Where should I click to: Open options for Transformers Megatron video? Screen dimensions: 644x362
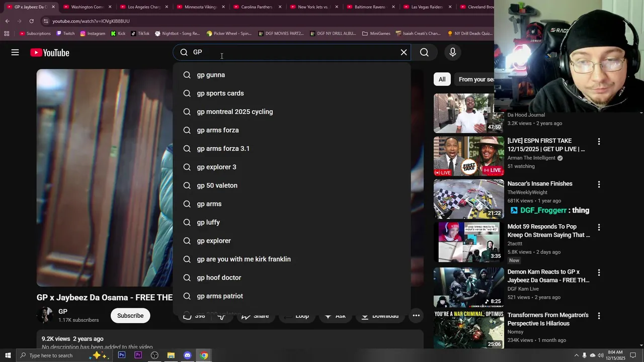599,316
